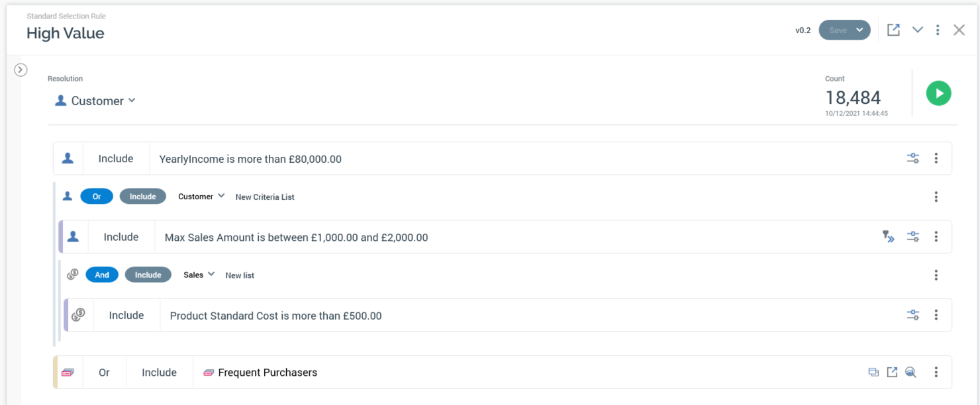Click funnel filter icon on Max Sales Amount
This screenshot has height=405, width=980.
point(888,236)
